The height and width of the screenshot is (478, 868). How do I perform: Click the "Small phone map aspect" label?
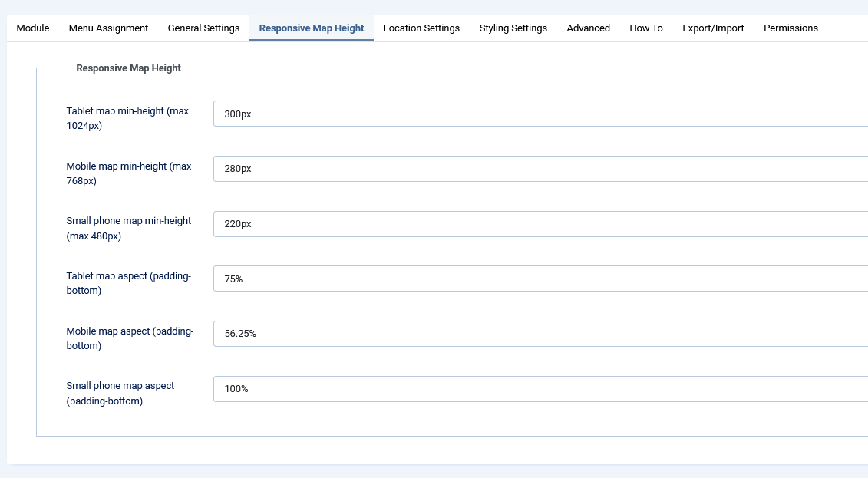120,393
